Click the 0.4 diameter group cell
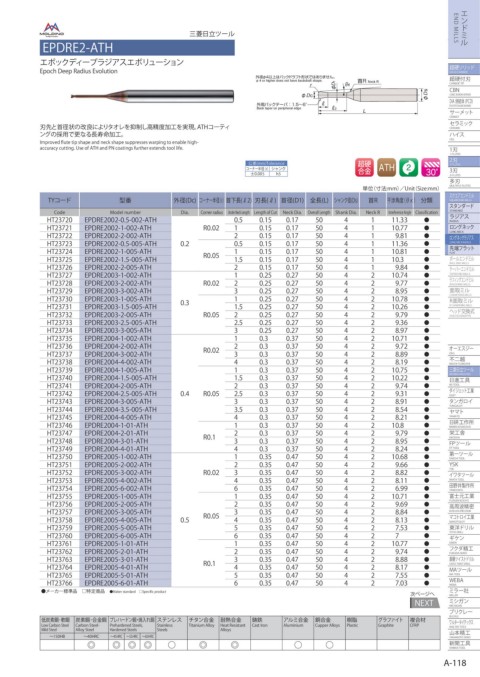Viewport: 480px width, 677px height. click(185, 394)
